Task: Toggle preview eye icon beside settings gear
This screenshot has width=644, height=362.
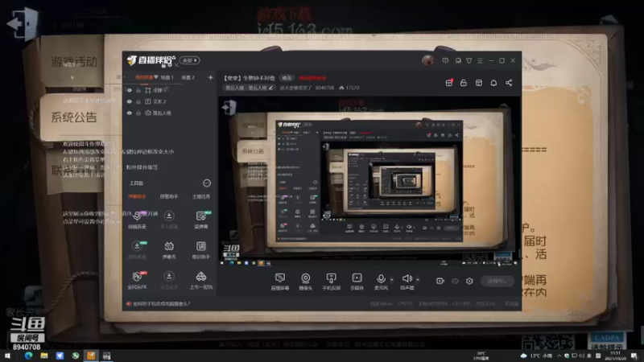Action: point(455,281)
